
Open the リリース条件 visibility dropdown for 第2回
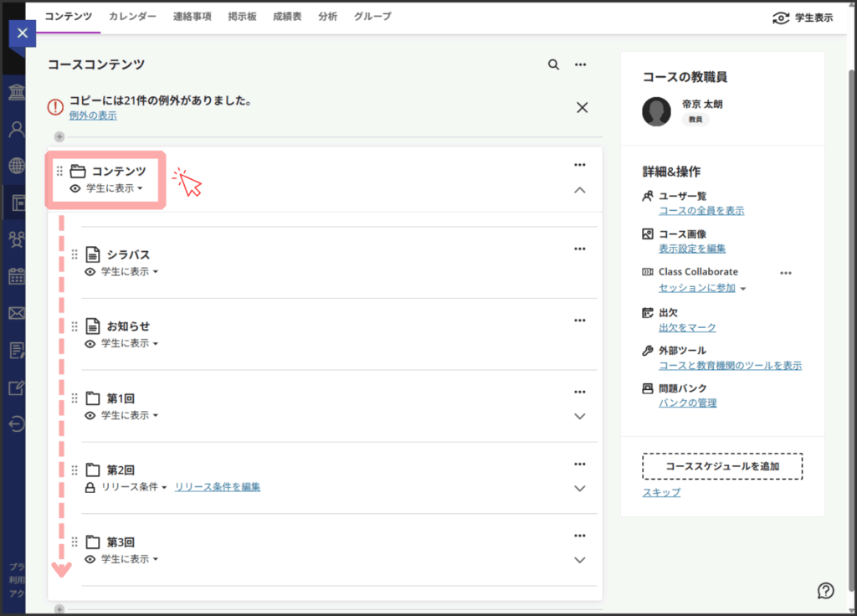[x=134, y=487]
